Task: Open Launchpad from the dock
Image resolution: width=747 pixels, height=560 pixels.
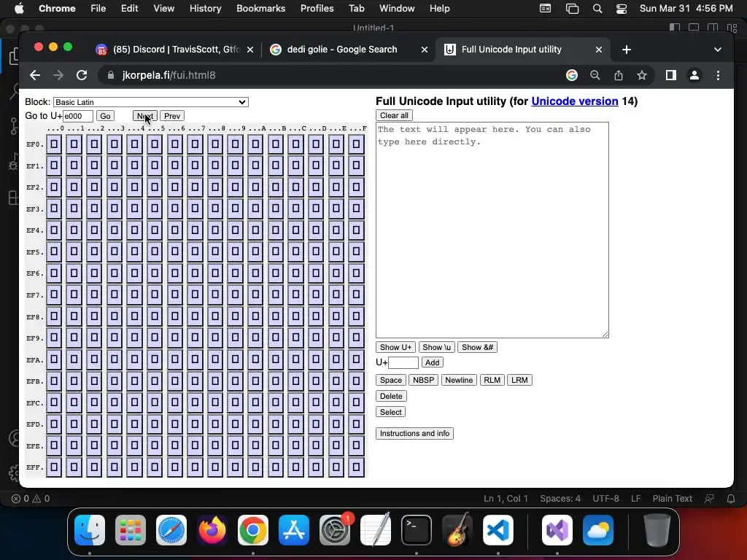Action: tap(131, 530)
